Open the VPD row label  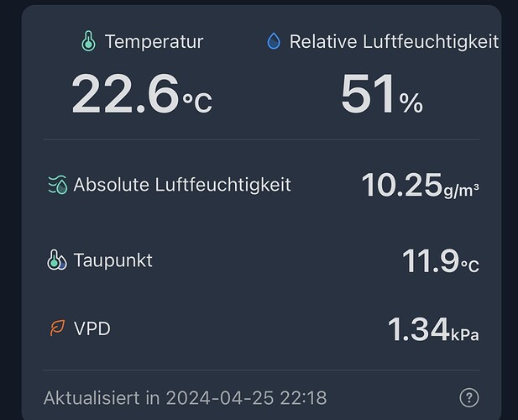92,328
